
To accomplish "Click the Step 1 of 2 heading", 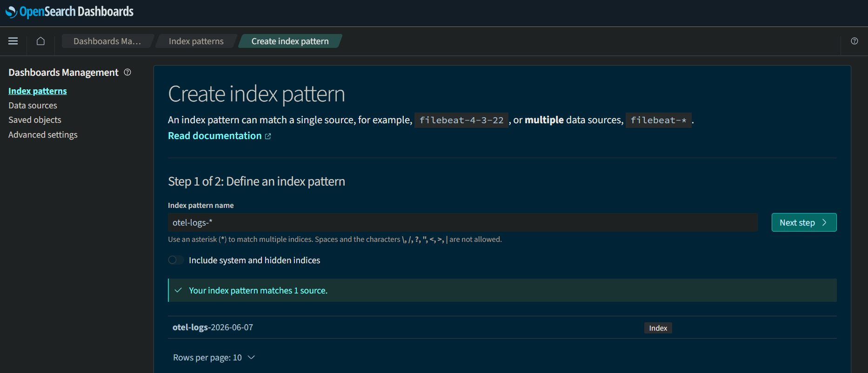I will (256, 181).
